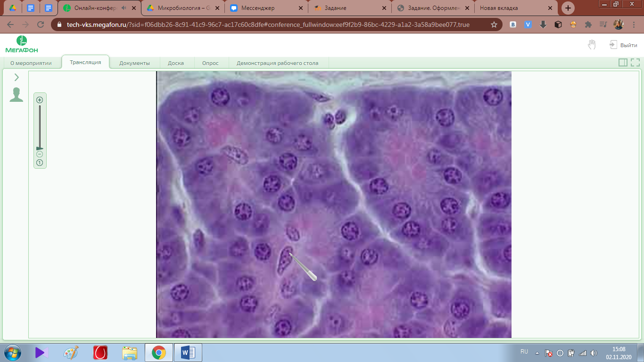The width and height of the screenshot is (644, 362).
Task: Reload the current page
Action: (x=41, y=25)
